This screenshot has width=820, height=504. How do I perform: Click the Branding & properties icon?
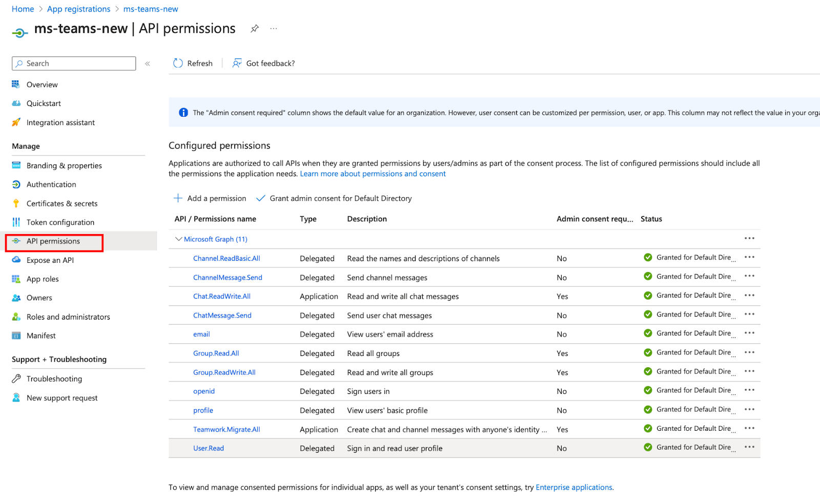coord(16,165)
